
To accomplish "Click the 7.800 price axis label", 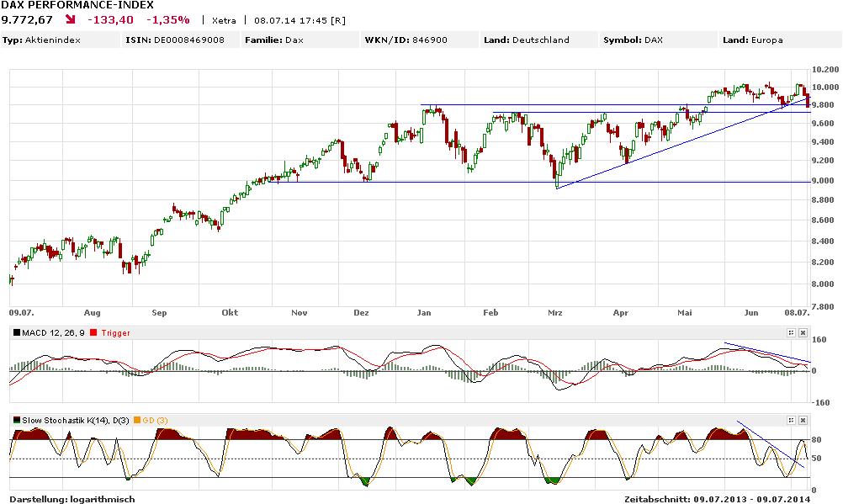I will point(823,306).
